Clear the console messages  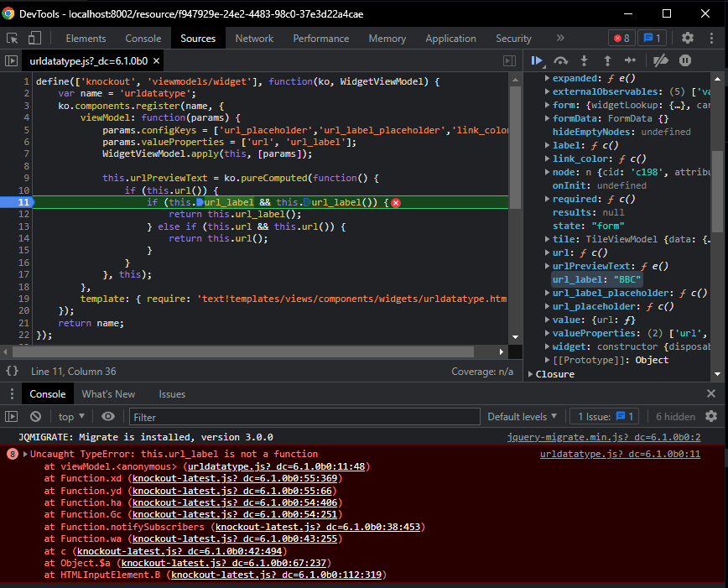34,416
